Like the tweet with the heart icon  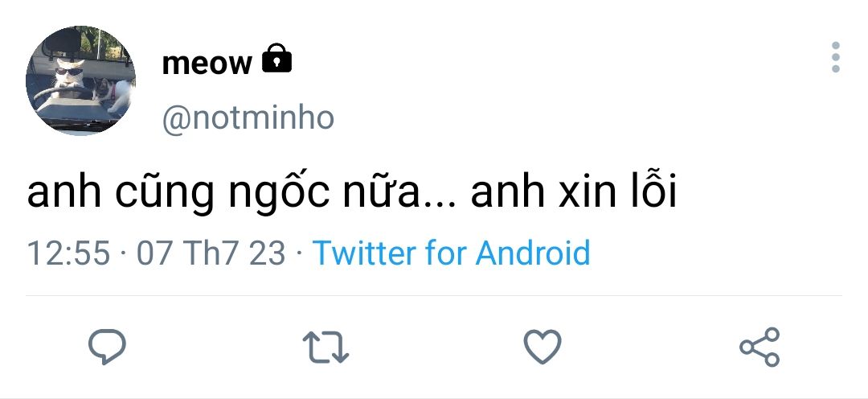(542, 347)
